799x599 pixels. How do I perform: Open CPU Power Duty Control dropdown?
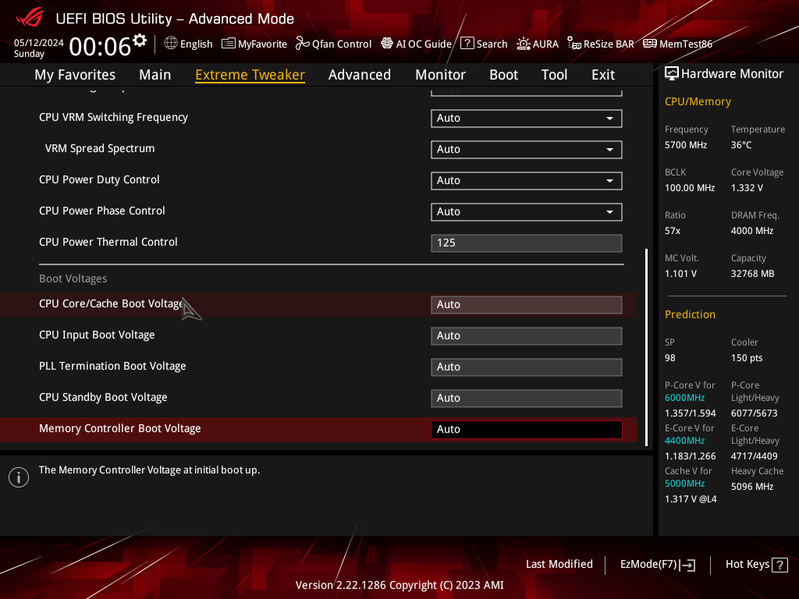[526, 180]
